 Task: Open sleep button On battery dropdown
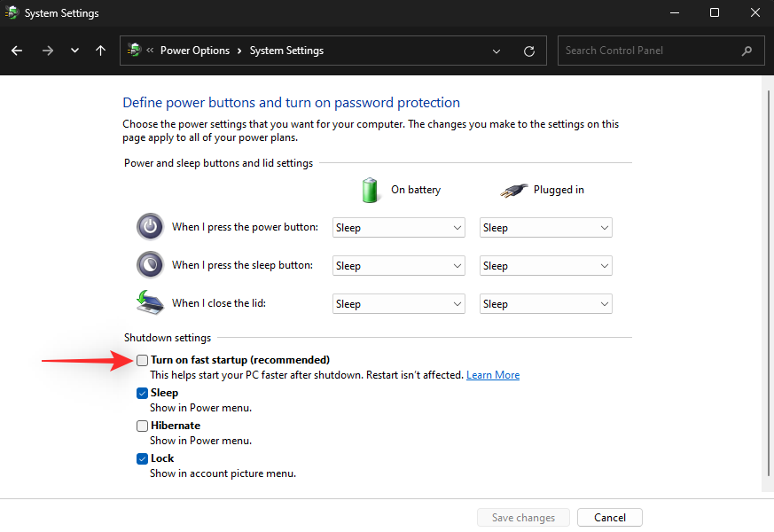[x=399, y=265]
